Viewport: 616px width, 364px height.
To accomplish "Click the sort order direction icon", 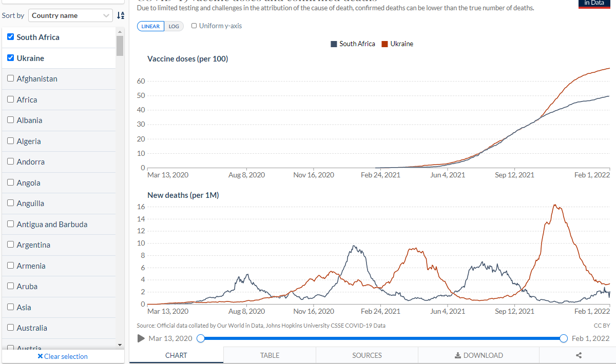I will point(121,15).
